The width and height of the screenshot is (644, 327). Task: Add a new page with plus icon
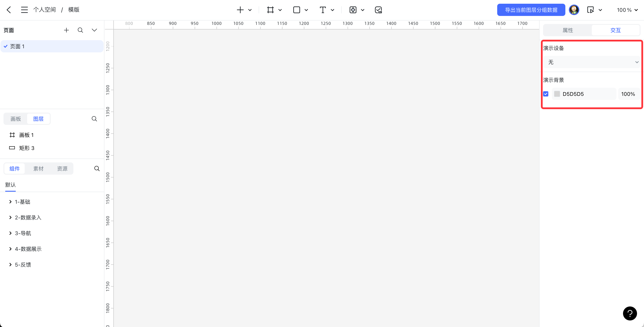pos(66,30)
